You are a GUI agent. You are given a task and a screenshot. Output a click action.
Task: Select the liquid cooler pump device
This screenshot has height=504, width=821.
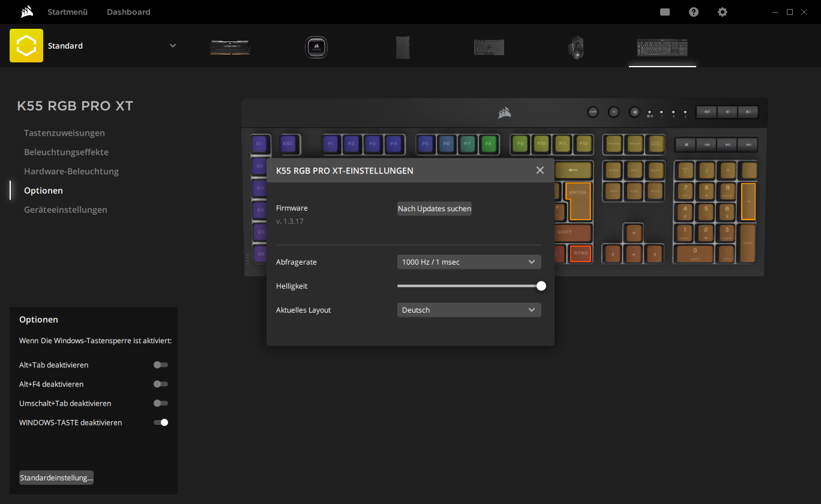pos(316,47)
